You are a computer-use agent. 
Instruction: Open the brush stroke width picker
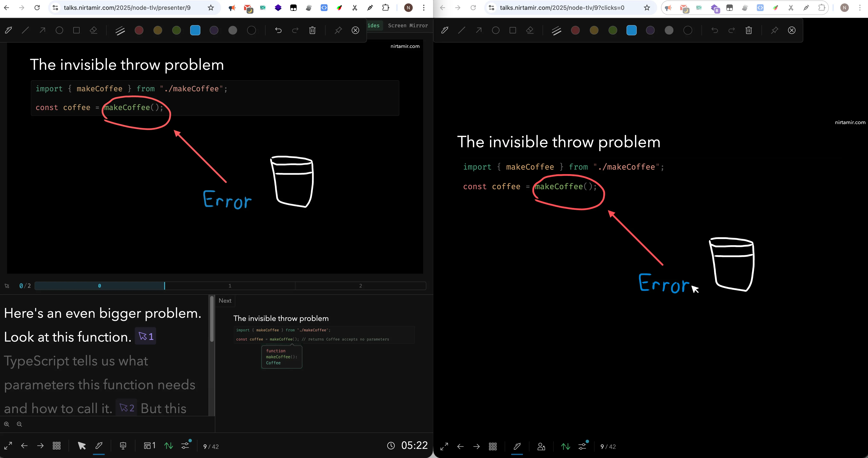pos(120,30)
